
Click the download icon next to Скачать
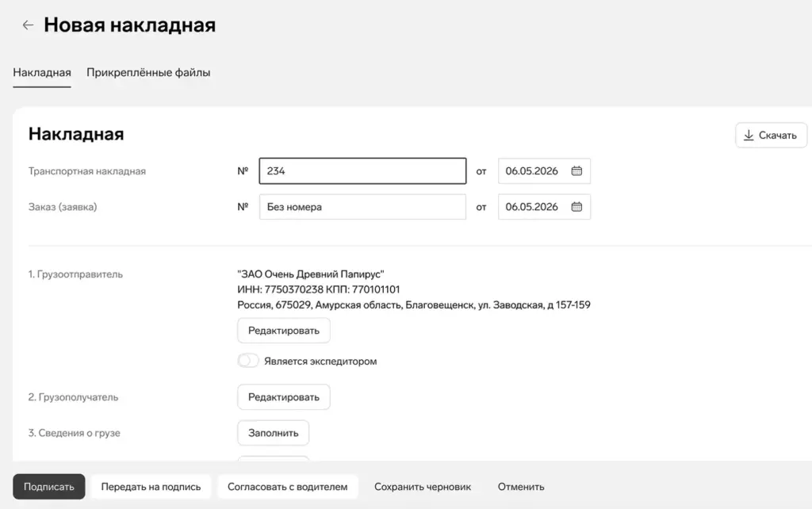pos(749,135)
